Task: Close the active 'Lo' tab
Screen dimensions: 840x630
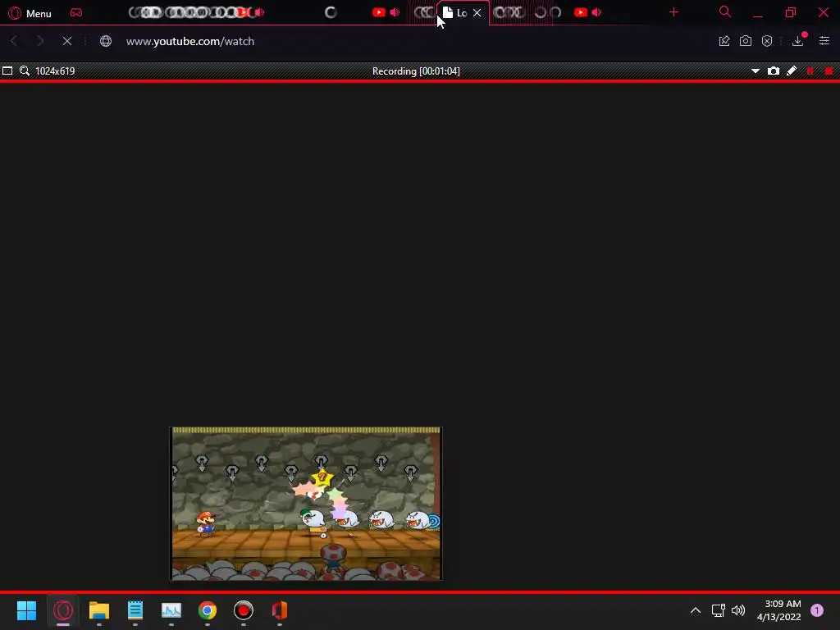Action: (x=477, y=13)
